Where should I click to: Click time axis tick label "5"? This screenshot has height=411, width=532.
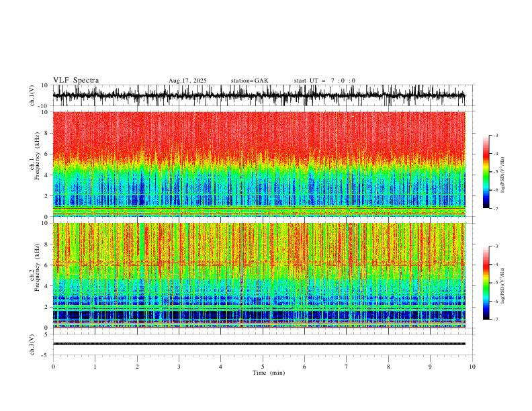[263, 367]
